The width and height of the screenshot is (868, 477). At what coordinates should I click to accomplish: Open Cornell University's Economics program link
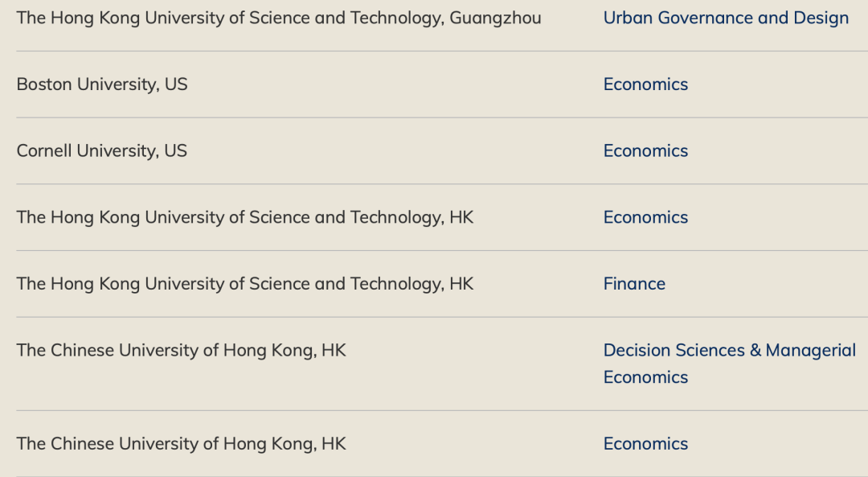pyautogui.click(x=645, y=150)
